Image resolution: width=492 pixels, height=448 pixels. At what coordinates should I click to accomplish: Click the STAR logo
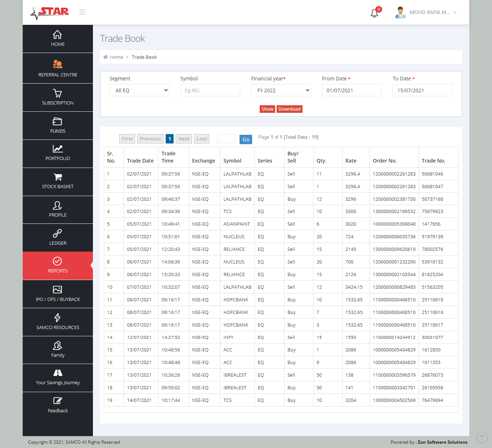pos(49,13)
